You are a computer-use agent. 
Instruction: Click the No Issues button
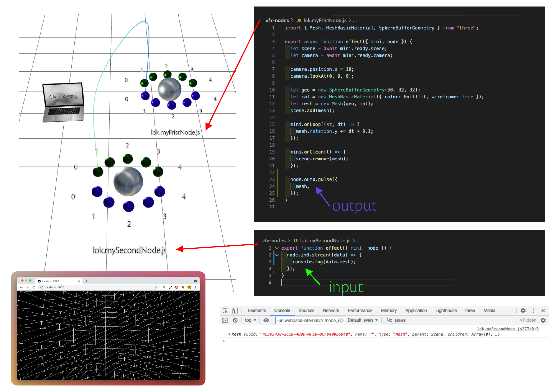pos(396,320)
